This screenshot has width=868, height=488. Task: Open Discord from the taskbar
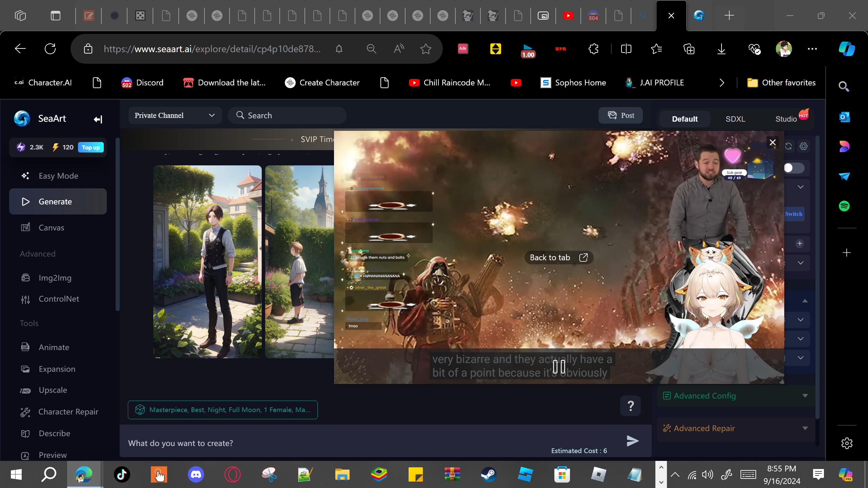coord(196,474)
